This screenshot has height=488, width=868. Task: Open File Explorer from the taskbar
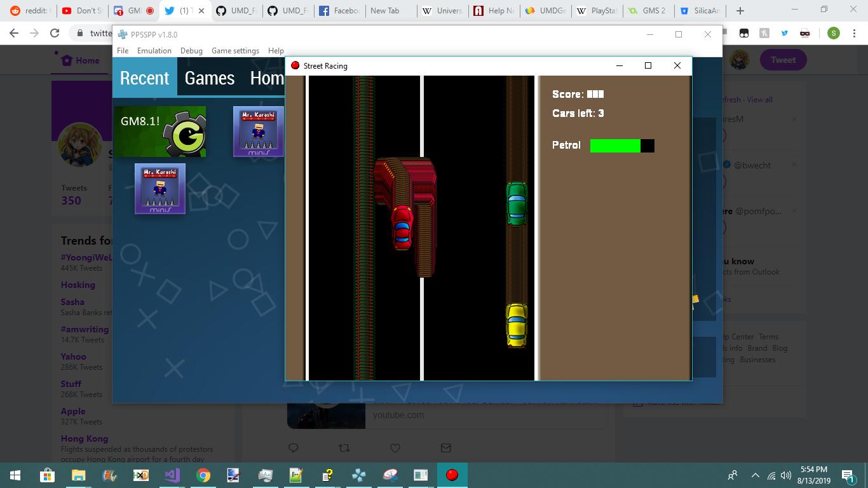(78, 475)
